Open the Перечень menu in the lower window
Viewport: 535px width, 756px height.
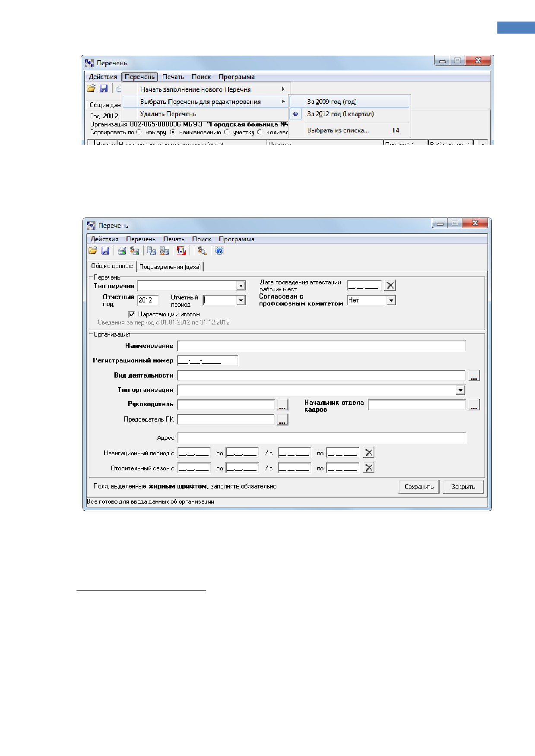[141, 239]
